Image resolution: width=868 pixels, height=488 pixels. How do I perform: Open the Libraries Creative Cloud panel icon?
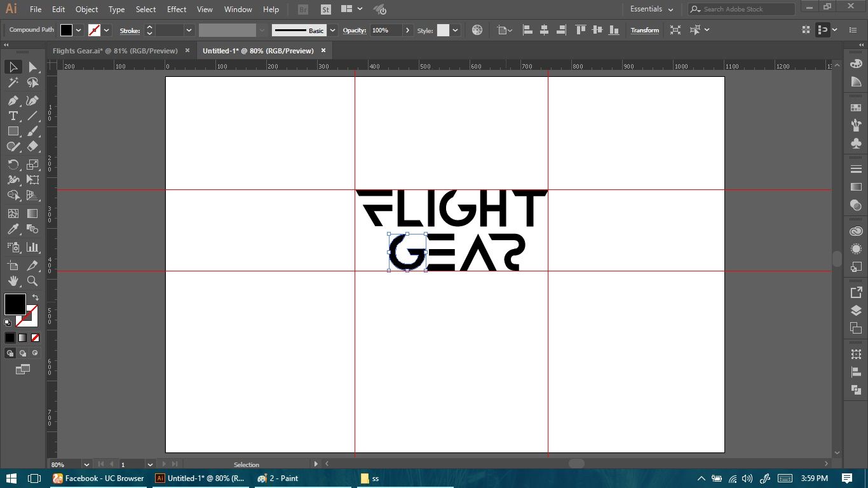tap(856, 231)
